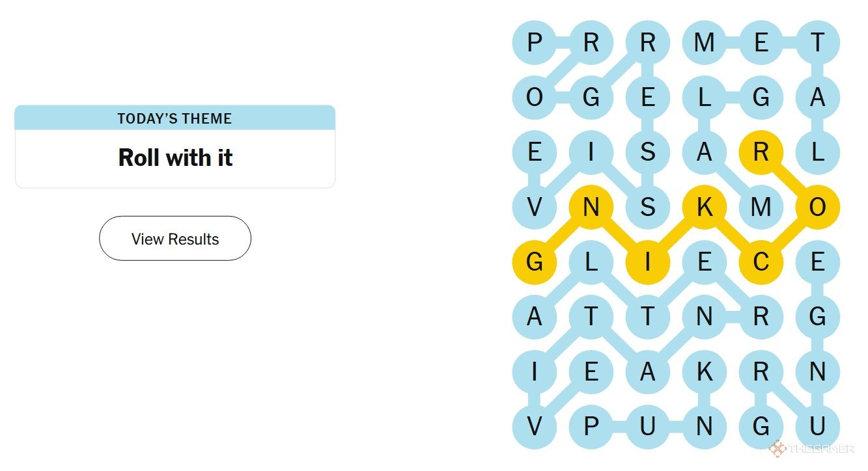868x471 pixels.
Task: Pick the yellow highlighted letter I
Action: tap(647, 262)
